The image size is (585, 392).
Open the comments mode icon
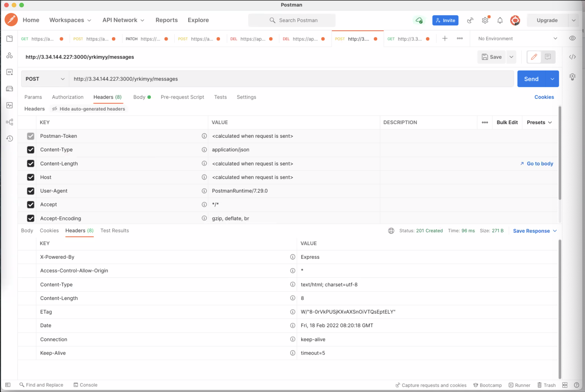pos(548,57)
